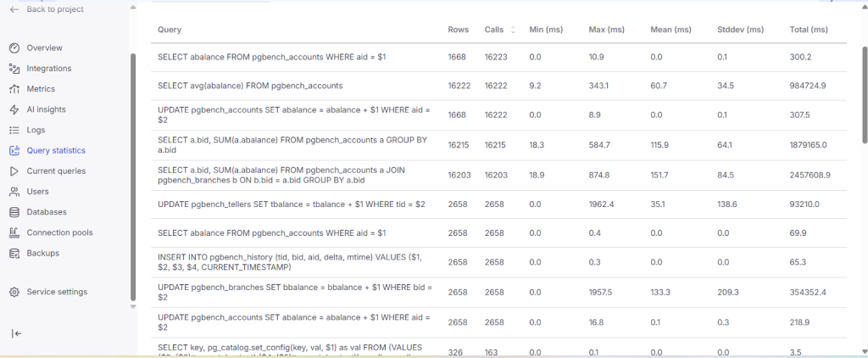Click the Logs list icon
868x358 pixels.
(14, 130)
